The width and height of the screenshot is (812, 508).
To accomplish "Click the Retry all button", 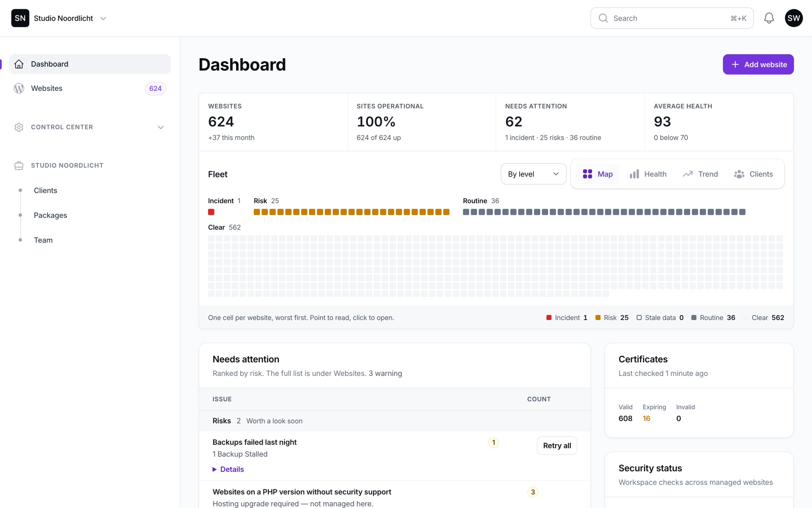I will (557, 446).
